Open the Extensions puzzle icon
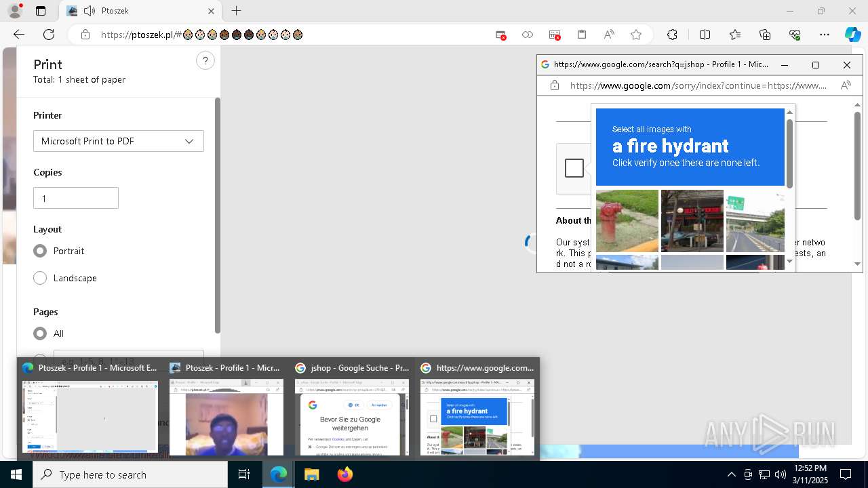868x488 pixels. [672, 35]
